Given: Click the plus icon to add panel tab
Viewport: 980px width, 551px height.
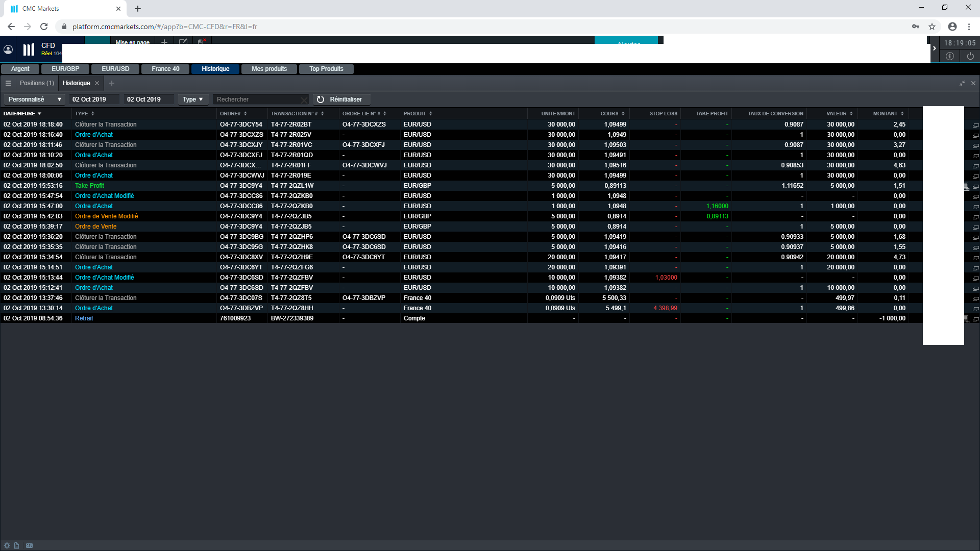Looking at the screenshot, I should pos(112,83).
